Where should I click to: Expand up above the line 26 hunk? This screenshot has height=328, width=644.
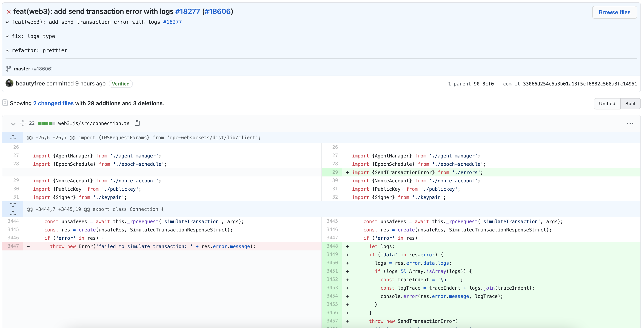click(x=13, y=137)
